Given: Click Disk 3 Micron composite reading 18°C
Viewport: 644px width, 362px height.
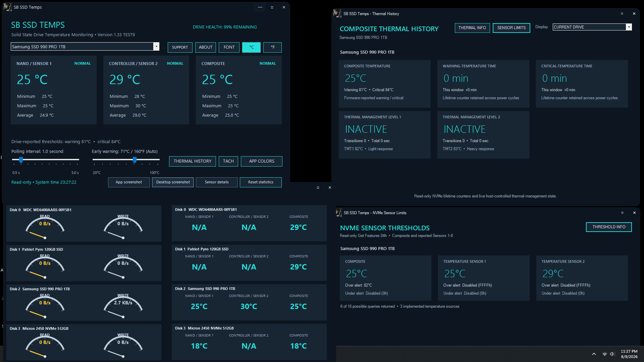Looking at the screenshot, I should [x=299, y=346].
